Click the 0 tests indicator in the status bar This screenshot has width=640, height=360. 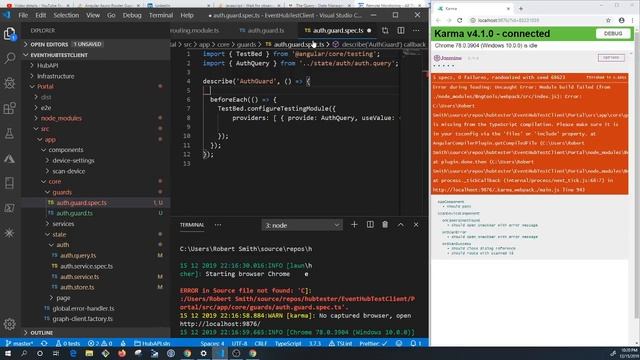[x=68, y=343]
